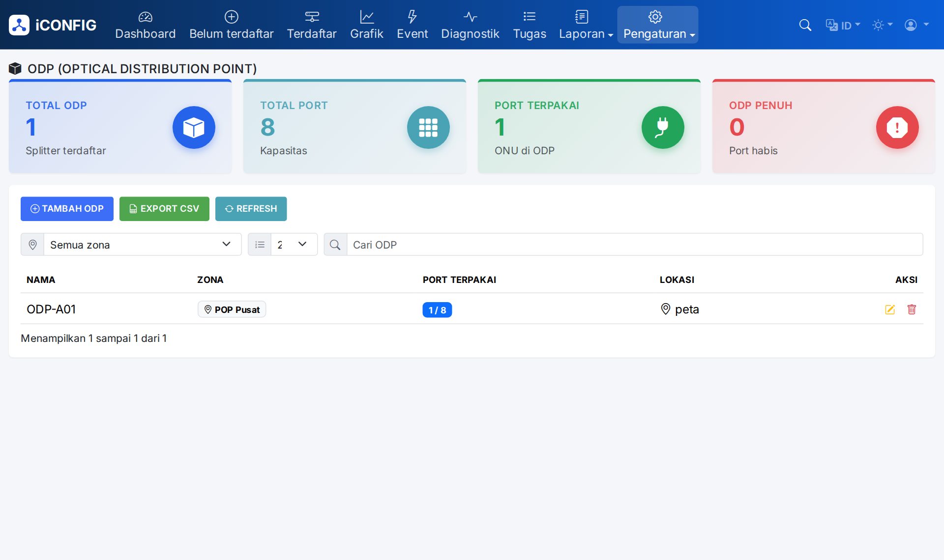The width and height of the screenshot is (944, 560).
Task: Click REFRESH button
Action: (x=251, y=209)
